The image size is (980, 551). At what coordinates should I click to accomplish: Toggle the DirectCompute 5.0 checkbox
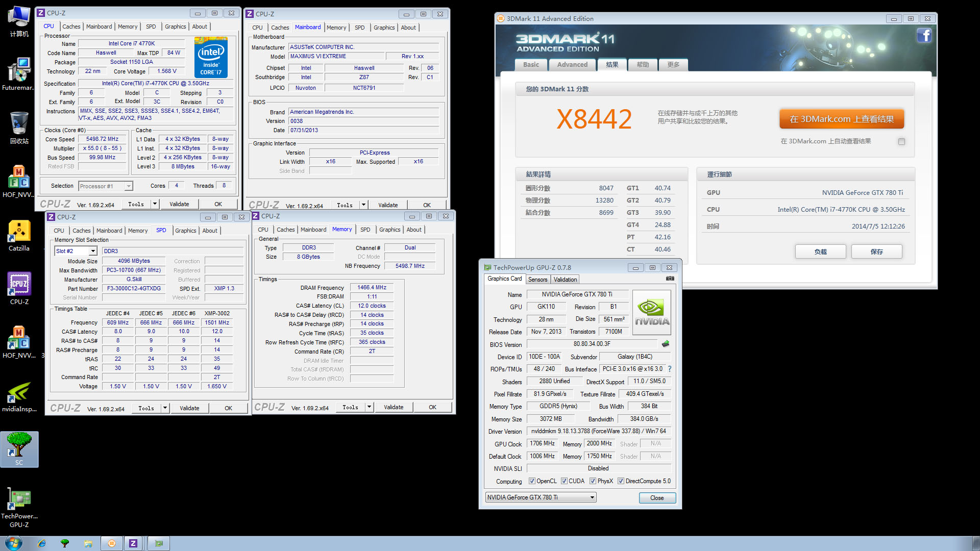point(621,481)
